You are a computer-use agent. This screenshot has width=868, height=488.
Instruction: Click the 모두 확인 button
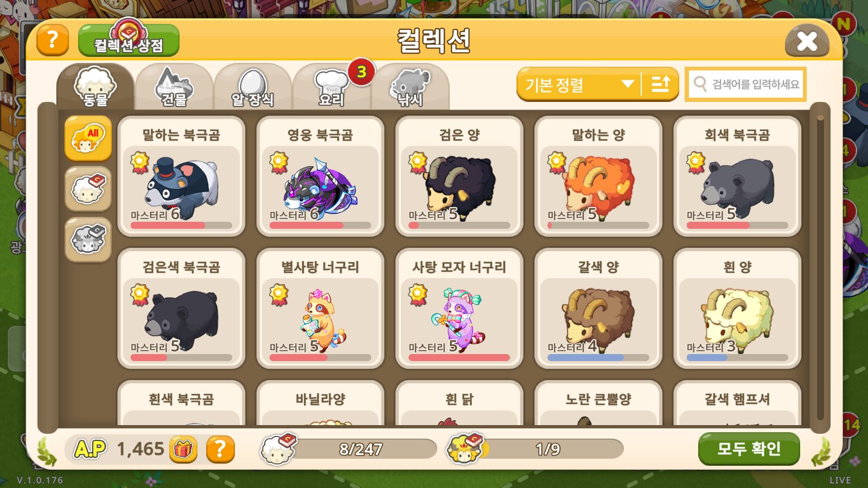point(749,449)
